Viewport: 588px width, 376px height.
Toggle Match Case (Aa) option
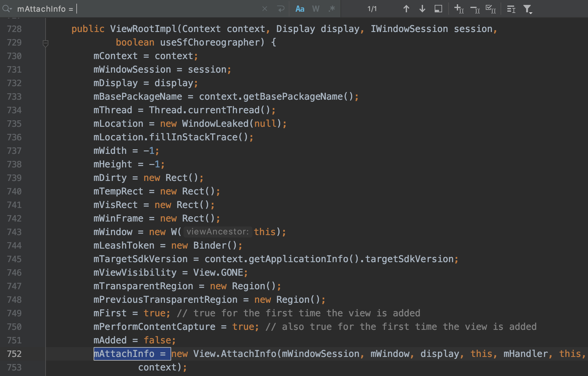click(x=300, y=9)
